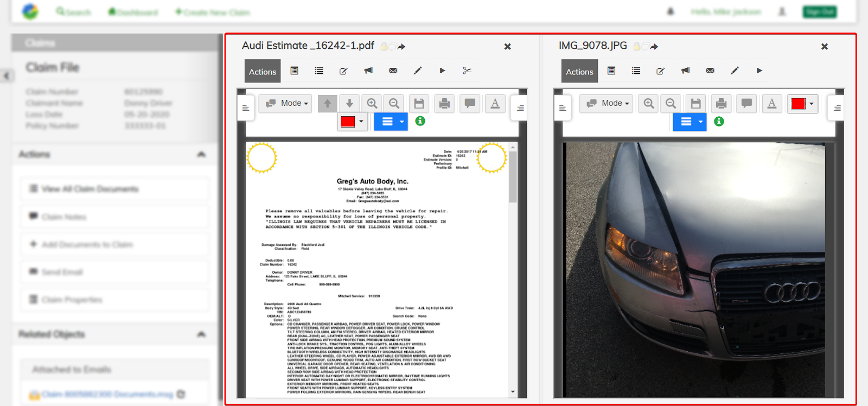This screenshot has width=868, height=406.
Task: Click zoom out on the IMG_9078.JPG viewer
Action: 671,103
